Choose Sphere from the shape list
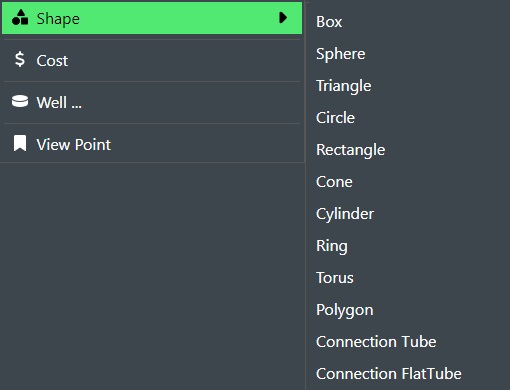Screen dimensions: 510x390 (341, 54)
